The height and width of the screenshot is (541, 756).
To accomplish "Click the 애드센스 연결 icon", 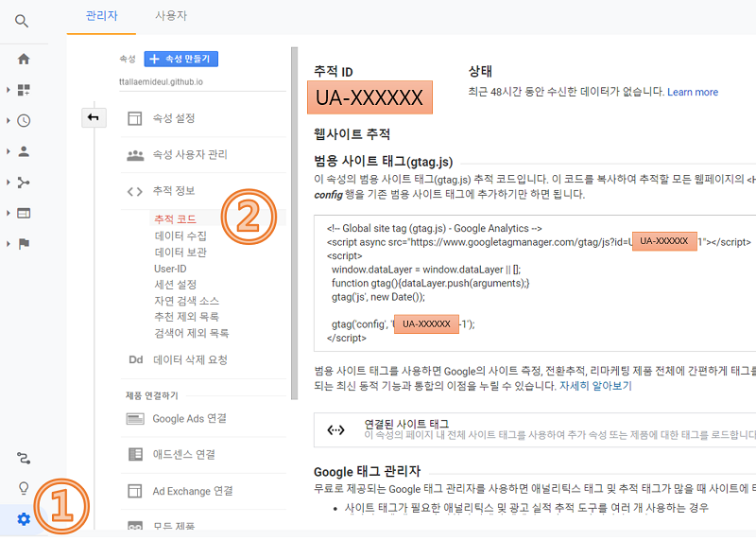I will click(x=135, y=454).
